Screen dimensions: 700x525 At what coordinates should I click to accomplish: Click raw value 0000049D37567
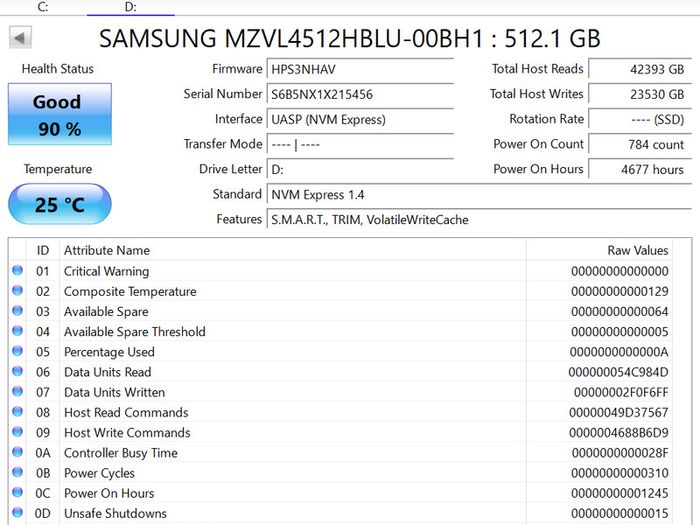(619, 412)
